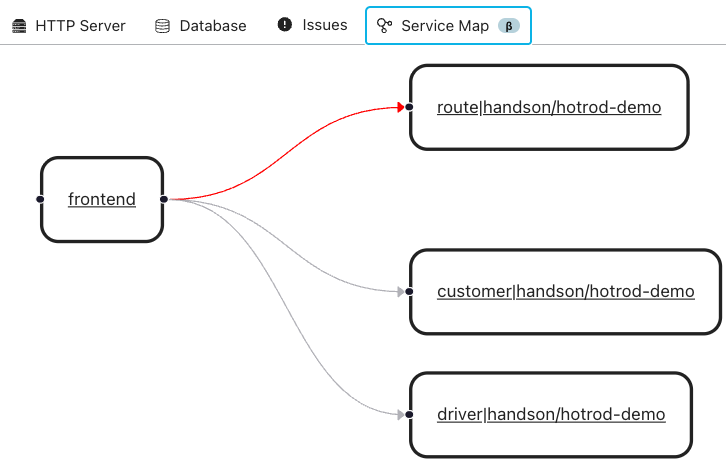Click the frontend node's right output port
The height and width of the screenshot is (461, 726).
(164, 199)
